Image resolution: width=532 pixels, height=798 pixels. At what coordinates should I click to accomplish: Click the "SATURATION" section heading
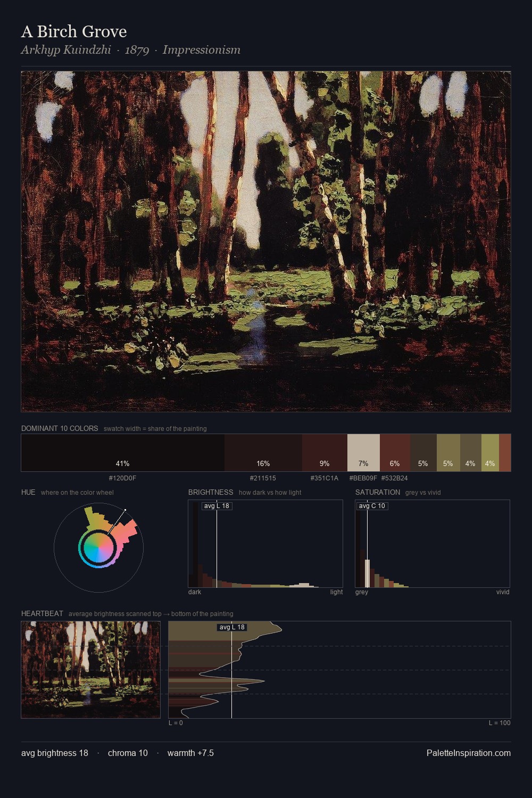378,492
